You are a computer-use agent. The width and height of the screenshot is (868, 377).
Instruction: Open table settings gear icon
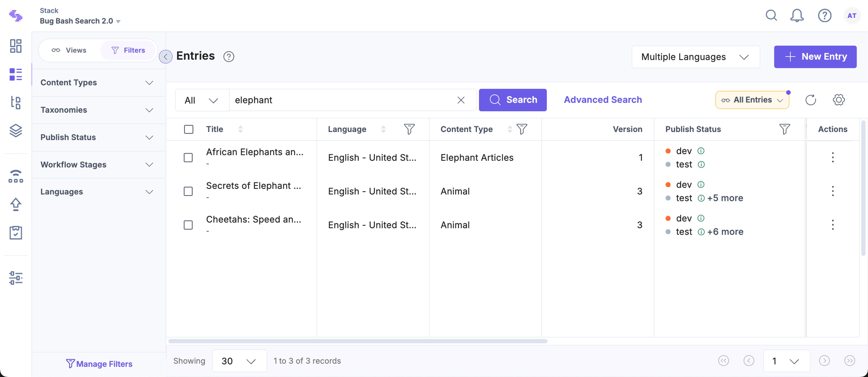coord(839,100)
